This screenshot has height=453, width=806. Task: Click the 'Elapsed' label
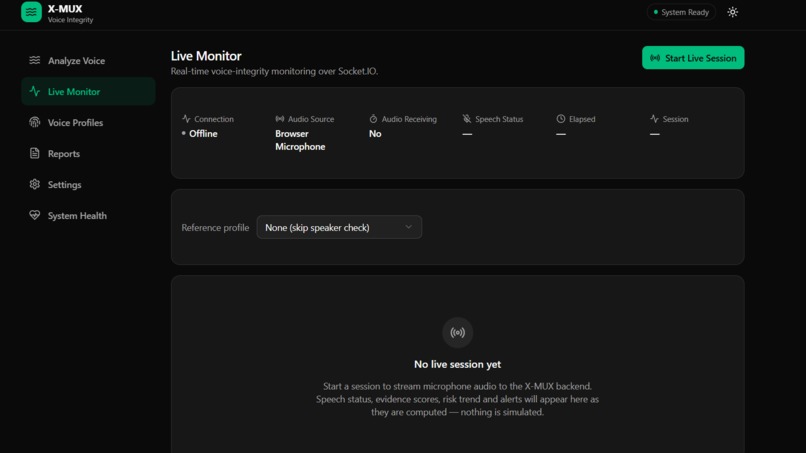[x=582, y=119]
